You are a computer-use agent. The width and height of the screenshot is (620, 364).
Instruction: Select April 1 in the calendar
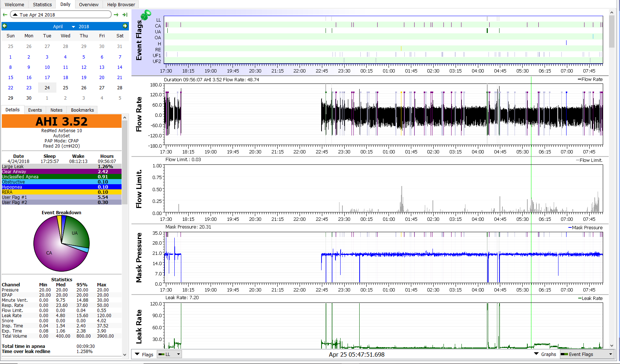point(11,57)
